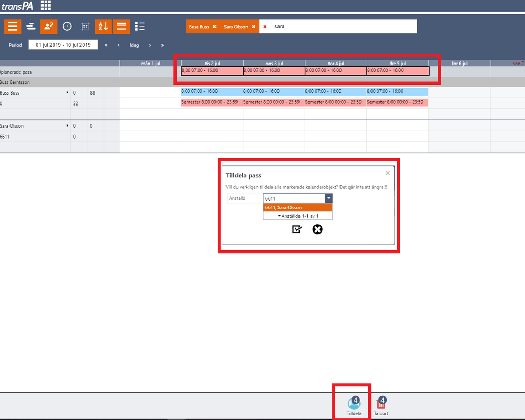Go to previous day with single-left arrow

click(x=119, y=45)
